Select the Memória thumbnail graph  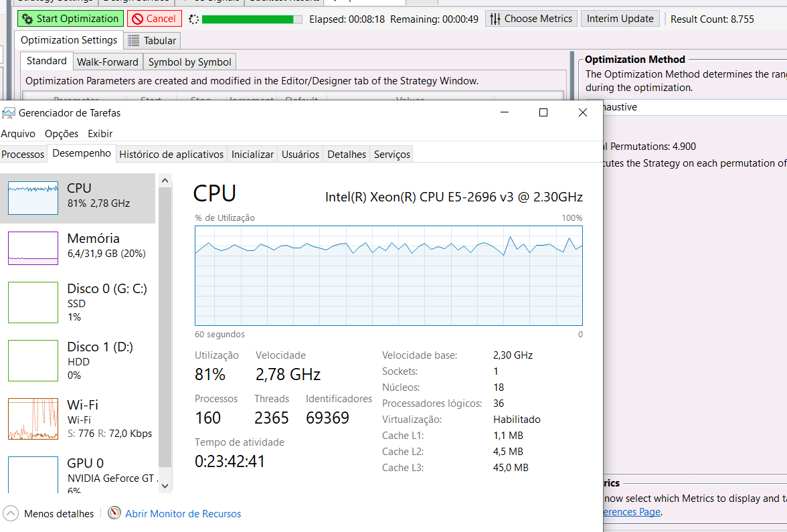coord(33,248)
